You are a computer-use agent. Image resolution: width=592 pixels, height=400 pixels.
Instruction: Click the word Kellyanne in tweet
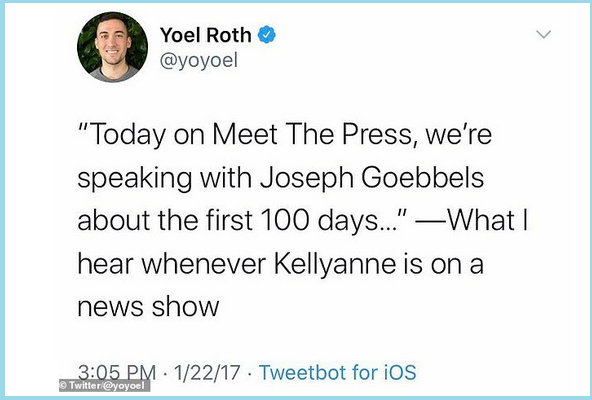tap(335, 264)
